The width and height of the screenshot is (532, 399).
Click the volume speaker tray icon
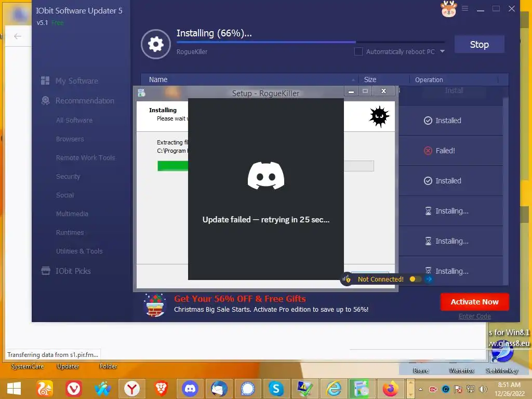483,389
